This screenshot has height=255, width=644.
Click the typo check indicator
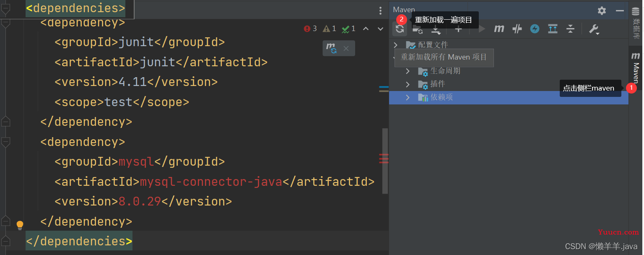coord(349,29)
